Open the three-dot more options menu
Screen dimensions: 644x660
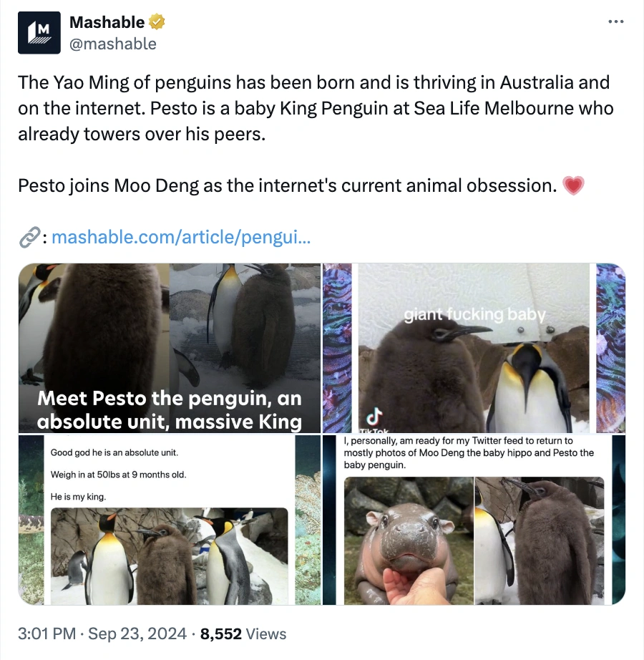coord(616,21)
